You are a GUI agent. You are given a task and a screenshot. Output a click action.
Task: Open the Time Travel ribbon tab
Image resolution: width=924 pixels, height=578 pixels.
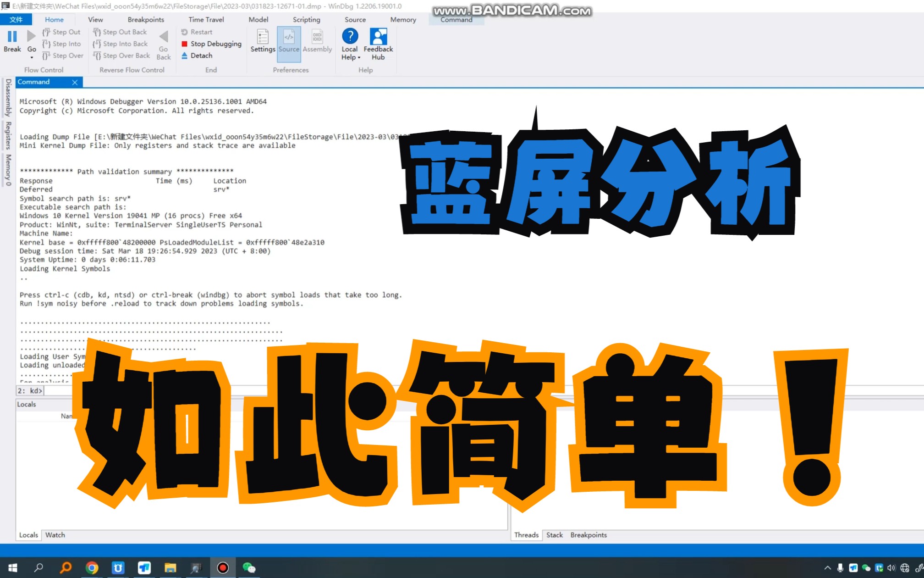click(206, 19)
